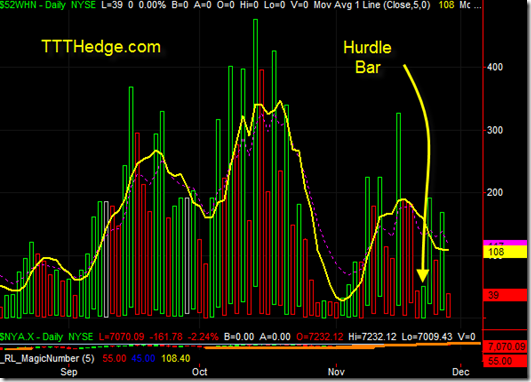The width and height of the screenshot is (531, 382).
Task: Click the 300 price axis label
Action: click(495, 130)
